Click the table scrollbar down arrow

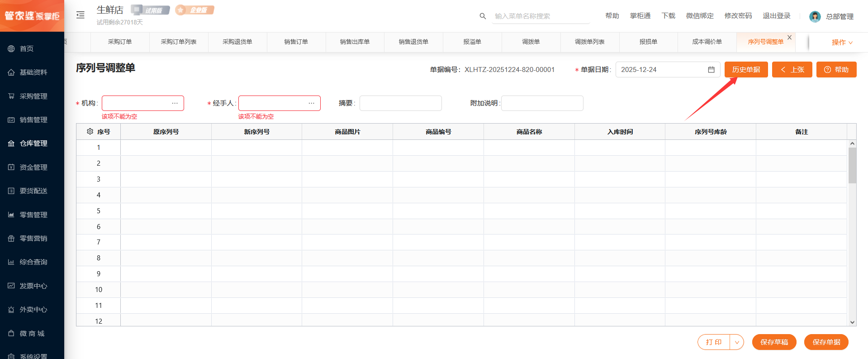852,322
